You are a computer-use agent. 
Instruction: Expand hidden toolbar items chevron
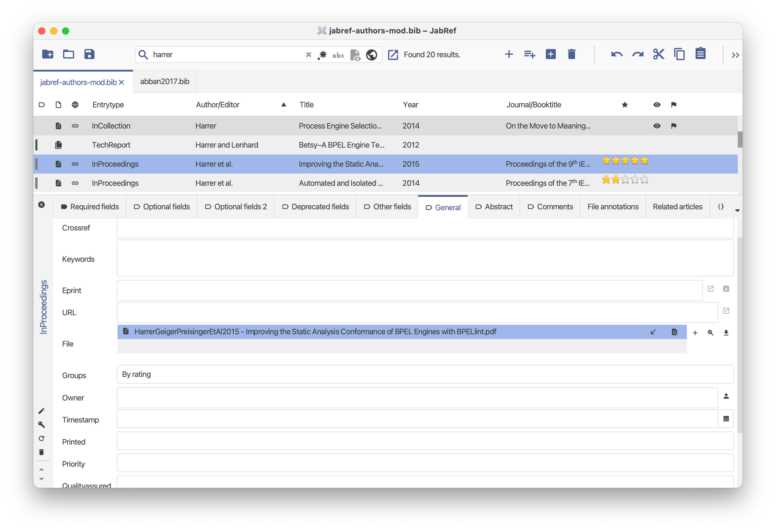(x=735, y=55)
